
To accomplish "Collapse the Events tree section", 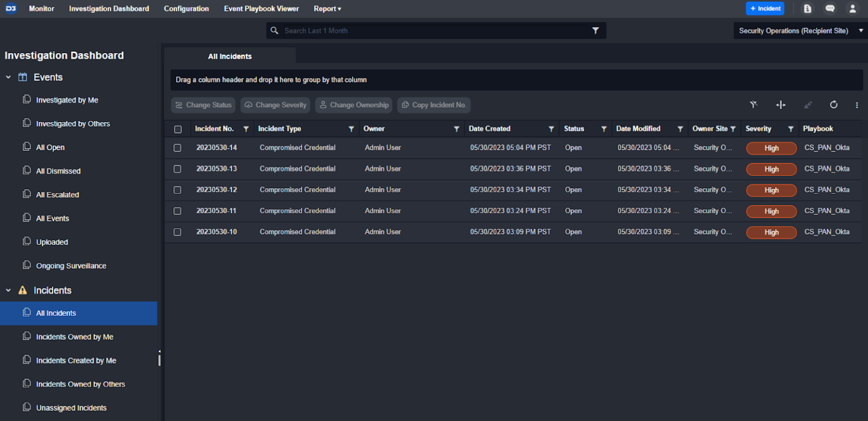I will click(8, 77).
